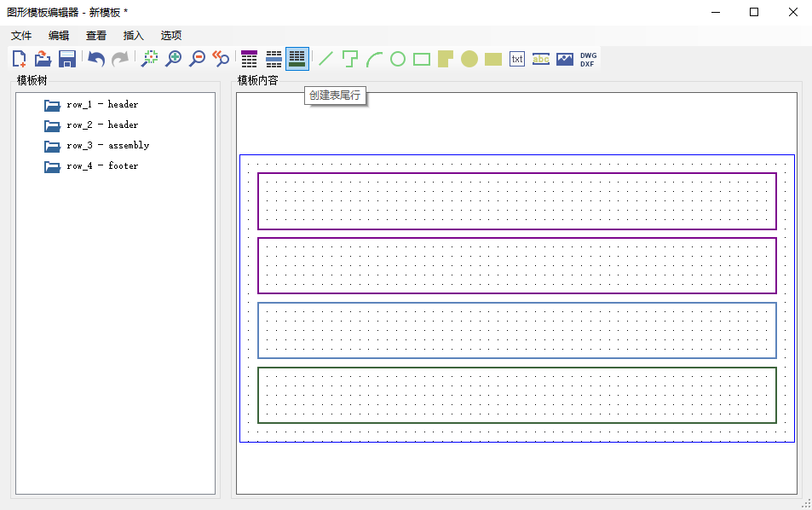Click the folder icon beside row_3 - assembly
The width and height of the screenshot is (812, 510).
52,146
